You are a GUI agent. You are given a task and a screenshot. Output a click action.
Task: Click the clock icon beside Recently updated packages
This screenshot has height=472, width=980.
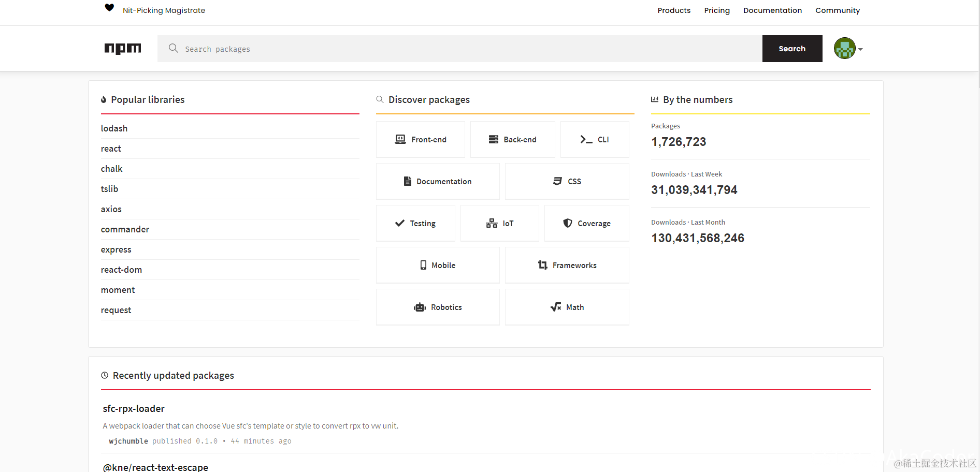point(105,375)
